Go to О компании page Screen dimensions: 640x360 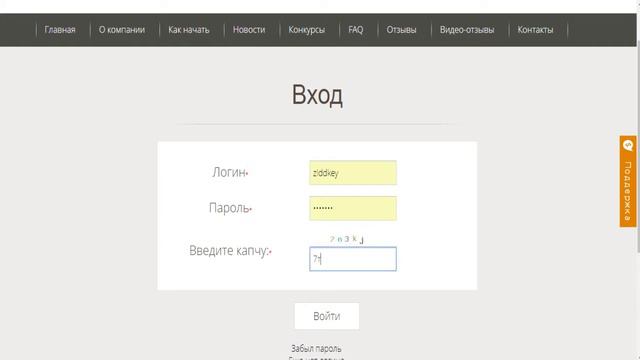point(122,30)
